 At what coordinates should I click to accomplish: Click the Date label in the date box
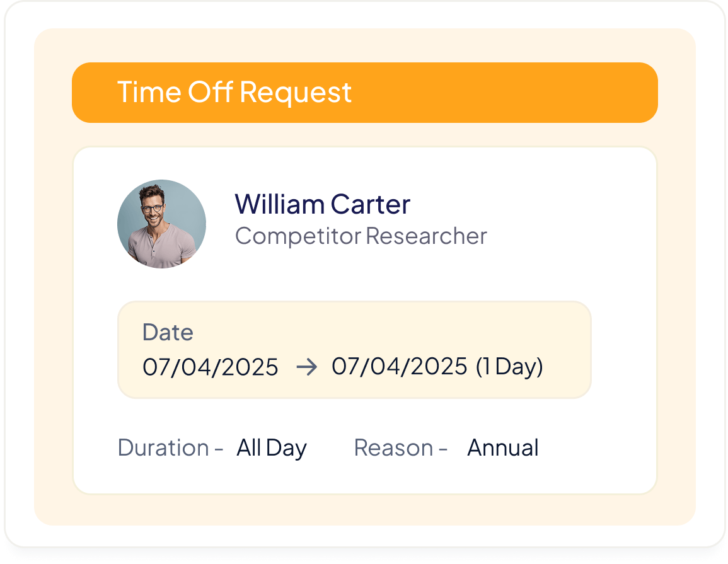coord(168,332)
